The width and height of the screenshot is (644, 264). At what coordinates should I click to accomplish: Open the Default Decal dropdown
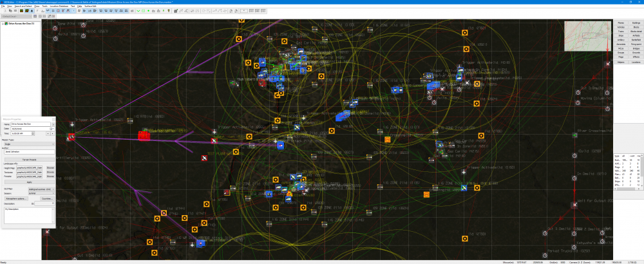16,17
